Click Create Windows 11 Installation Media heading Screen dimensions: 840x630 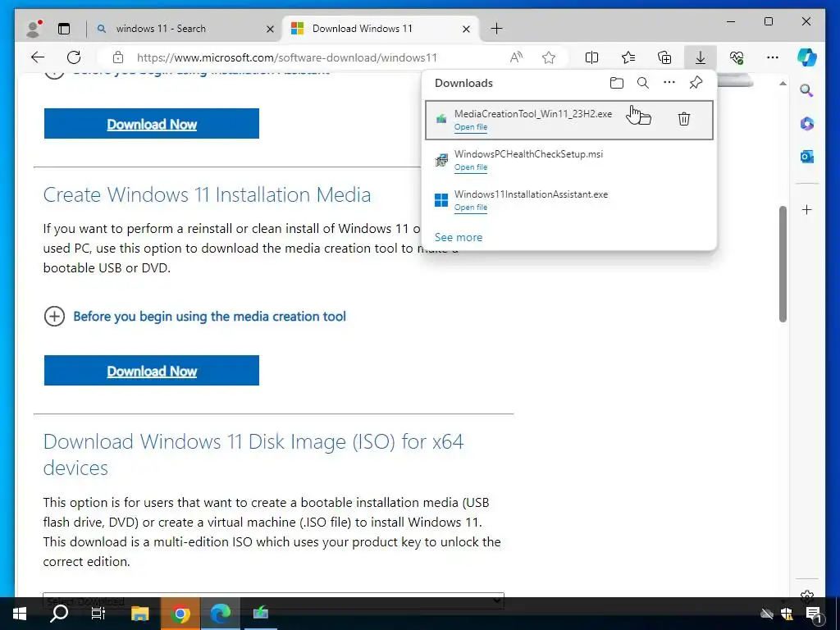(x=207, y=194)
